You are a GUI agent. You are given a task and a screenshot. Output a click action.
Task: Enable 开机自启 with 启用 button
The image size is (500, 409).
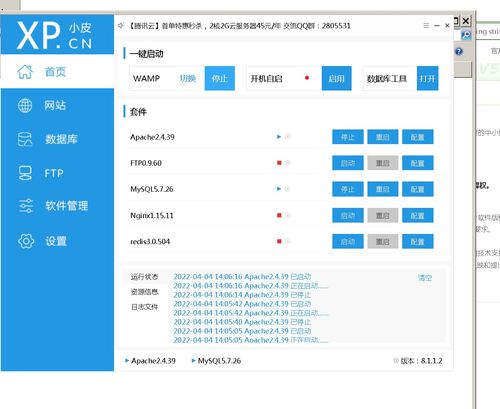pyautogui.click(x=336, y=78)
